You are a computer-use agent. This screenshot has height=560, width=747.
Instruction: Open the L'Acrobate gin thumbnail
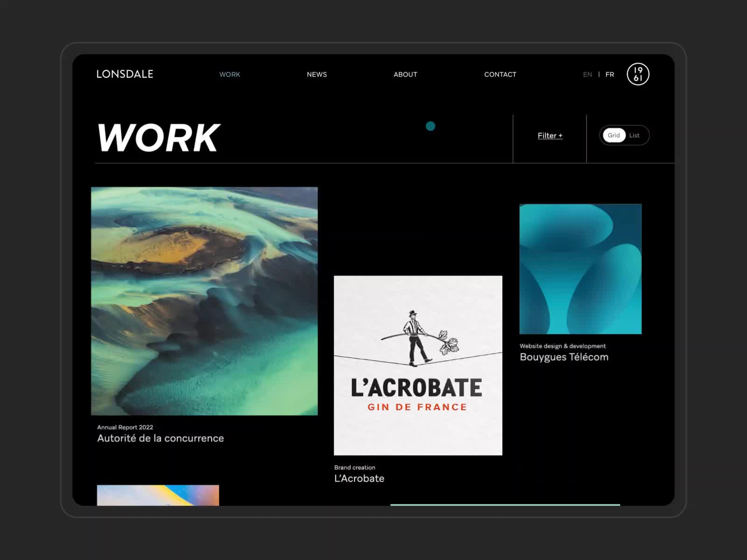coord(418,365)
